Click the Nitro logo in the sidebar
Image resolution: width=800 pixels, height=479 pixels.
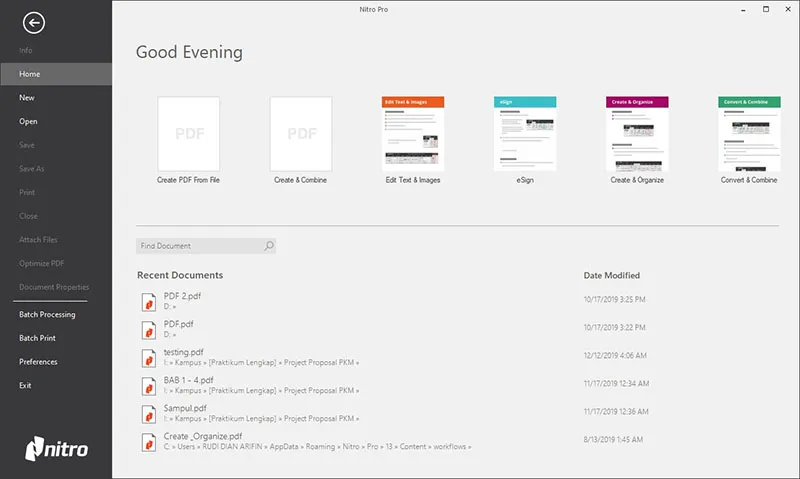[56, 449]
